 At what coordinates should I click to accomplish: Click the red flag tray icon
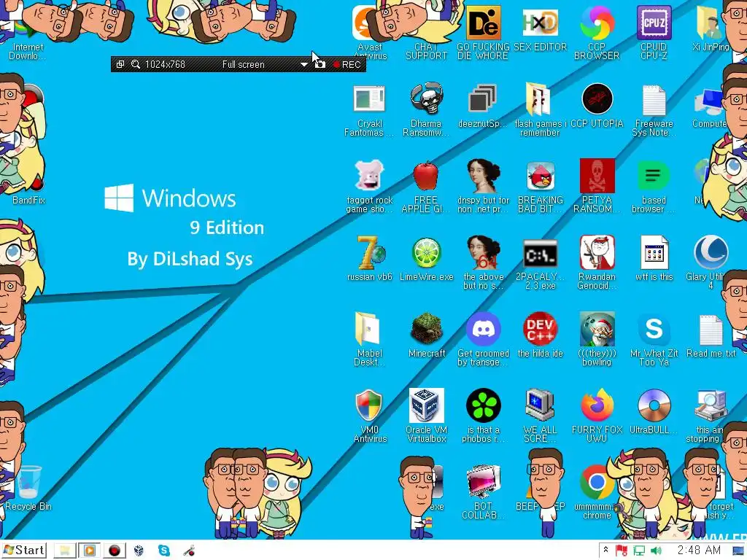click(622, 551)
